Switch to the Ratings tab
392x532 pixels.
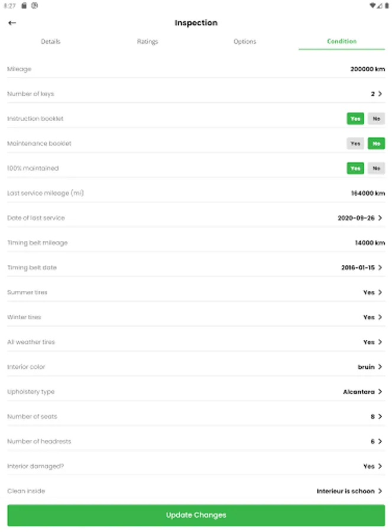pos(147,42)
